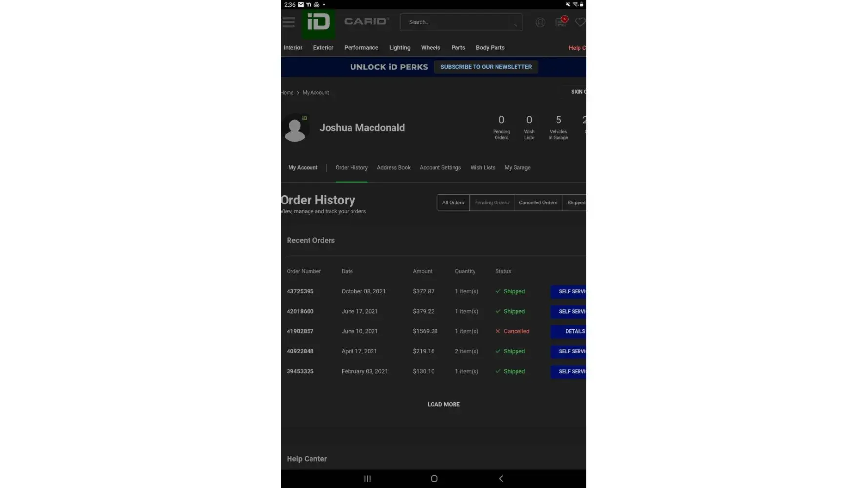Open Vehicles in Garage stat
This screenshot has height=488, width=868.
tap(558, 127)
